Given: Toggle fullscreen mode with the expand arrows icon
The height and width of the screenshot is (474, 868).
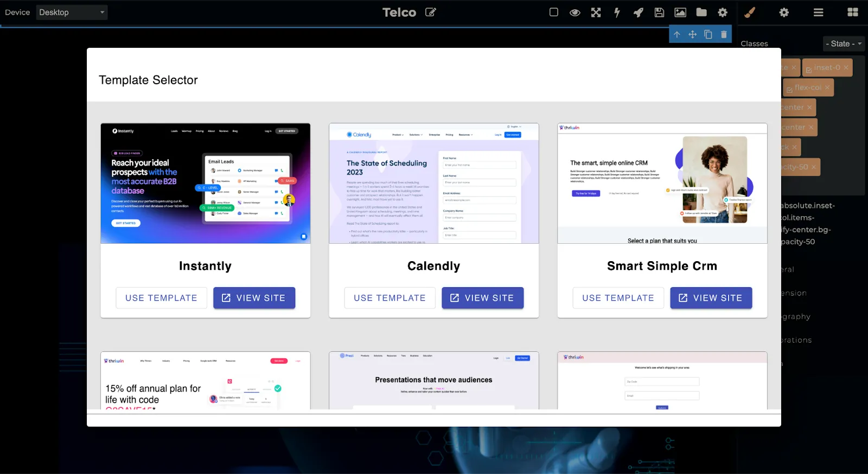Looking at the screenshot, I should (x=596, y=12).
